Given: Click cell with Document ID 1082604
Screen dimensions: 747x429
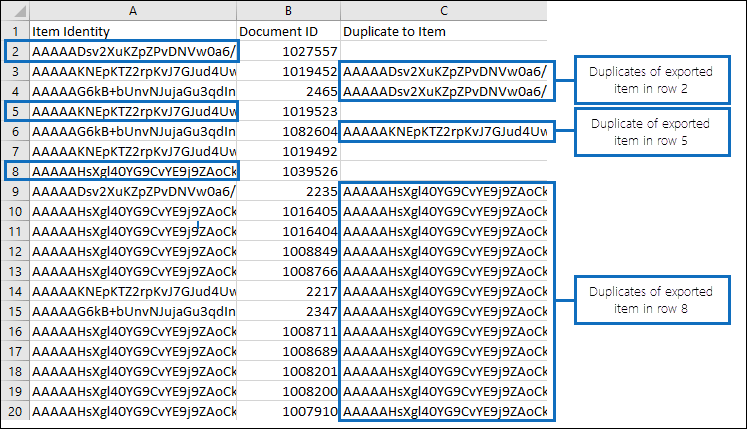Looking at the screenshot, I should 288,132.
